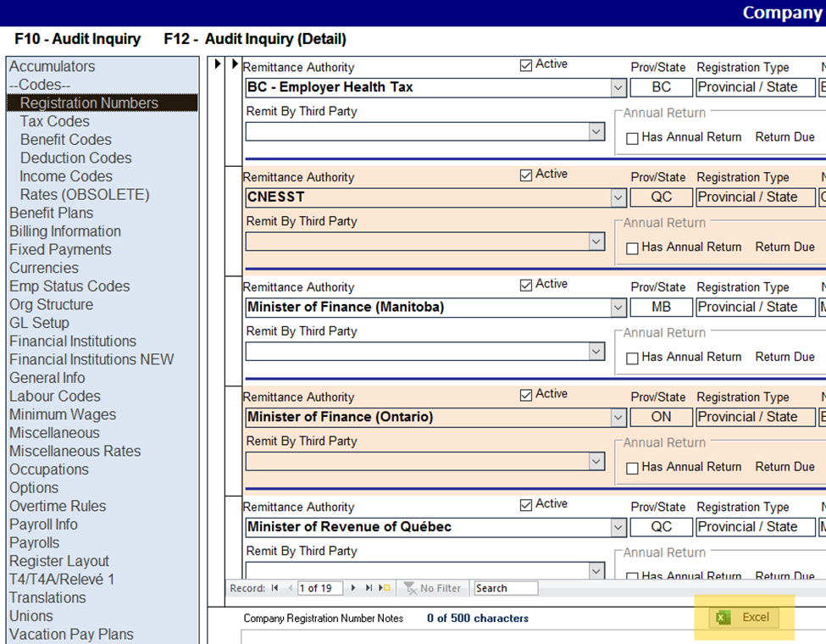
Task: Click the record Search box
Action: [505, 588]
